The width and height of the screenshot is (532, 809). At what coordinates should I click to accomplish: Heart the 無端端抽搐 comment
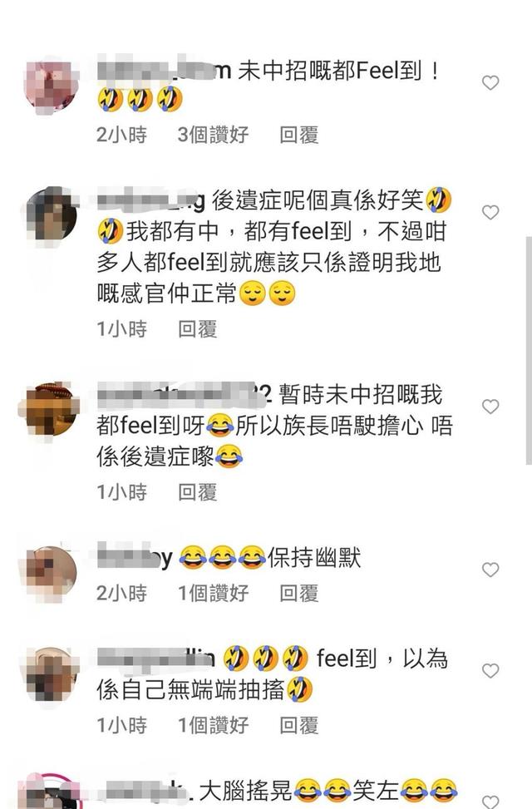(490, 671)
